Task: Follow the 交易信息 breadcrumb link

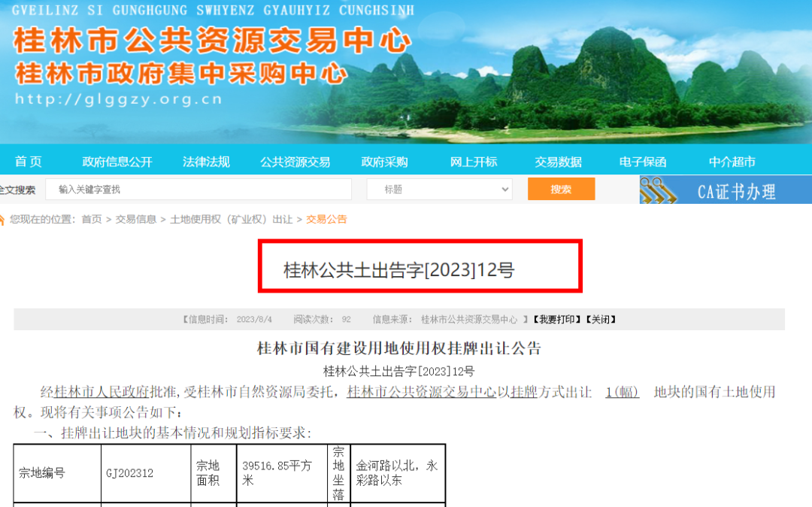Action: (x=135, y=220)
